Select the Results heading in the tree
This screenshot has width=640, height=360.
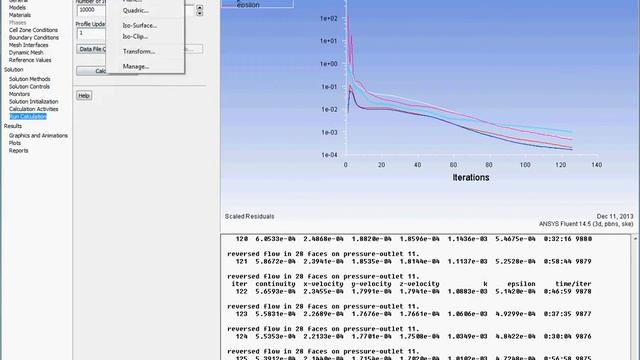point(13,126)
